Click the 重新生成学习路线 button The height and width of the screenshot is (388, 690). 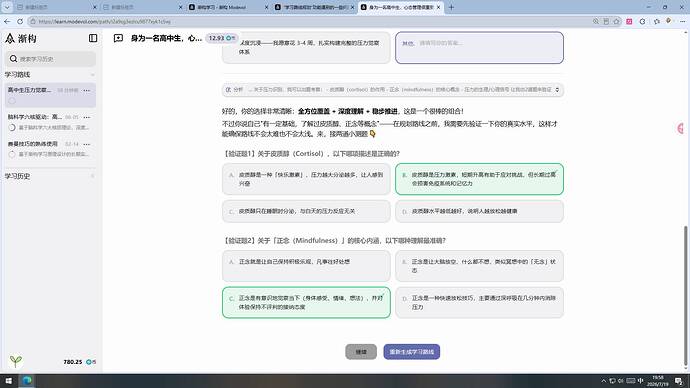[411, 352]
